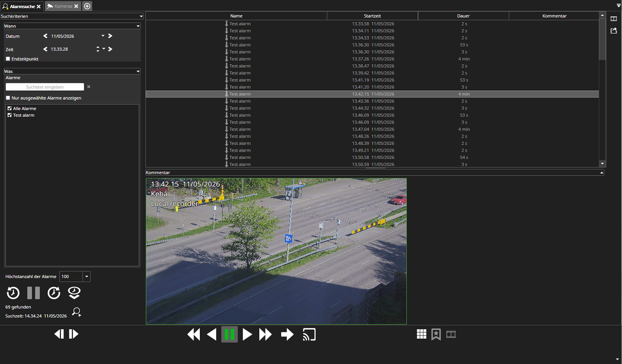Go to next date with right arrow
This screenshot has width=622, height=364.
coord(110,36)
